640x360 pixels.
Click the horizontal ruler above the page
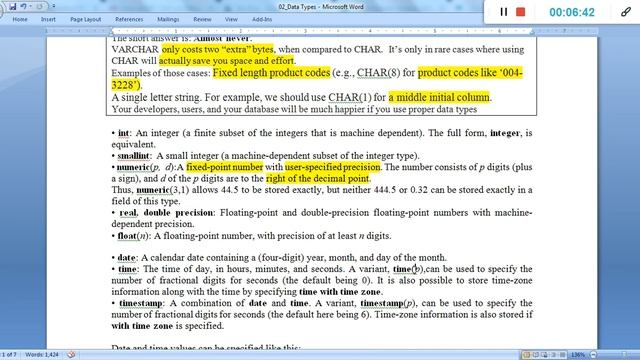322,31
